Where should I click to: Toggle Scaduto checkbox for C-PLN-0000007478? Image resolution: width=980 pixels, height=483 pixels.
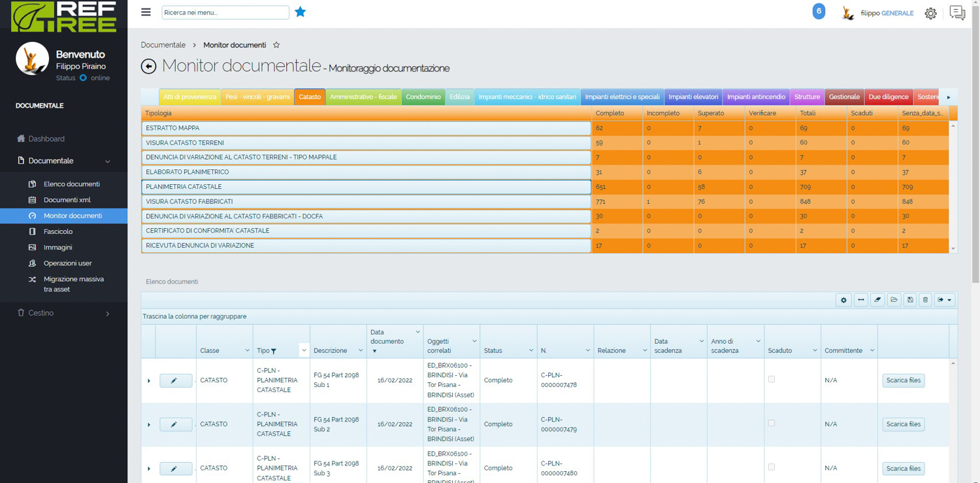point(772,379)
